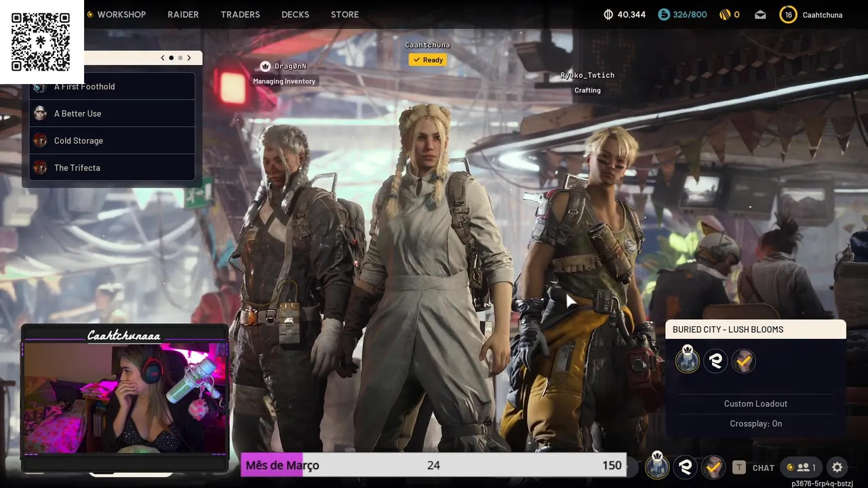868x488 pixels.
Task: Click the Buried City - Lush Blooms header
Action: 755,329
